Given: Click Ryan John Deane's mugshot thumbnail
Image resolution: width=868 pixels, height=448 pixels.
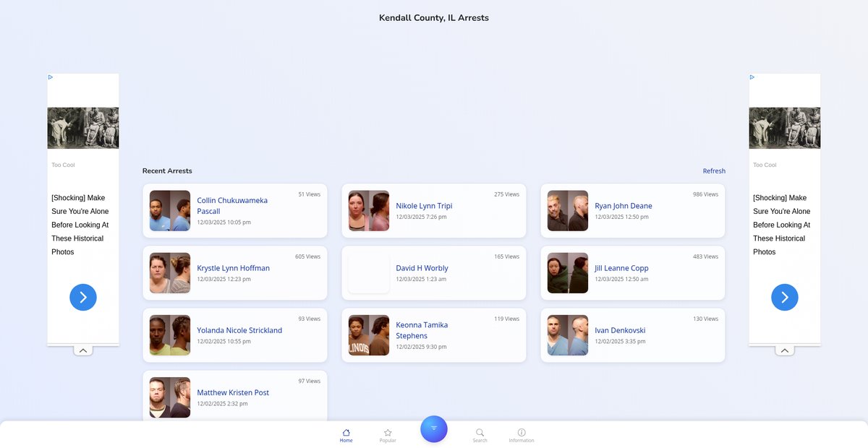Looking at the screenshot, I should (568, 211).
